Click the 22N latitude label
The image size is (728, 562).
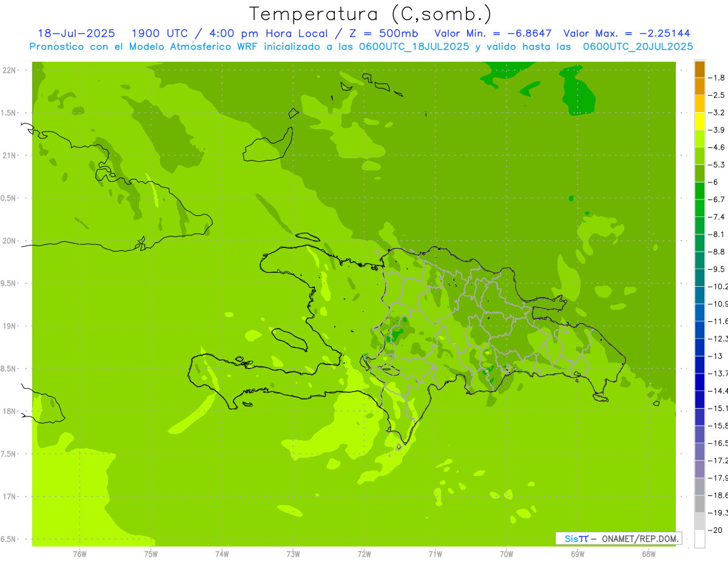[x=10, y=70]
